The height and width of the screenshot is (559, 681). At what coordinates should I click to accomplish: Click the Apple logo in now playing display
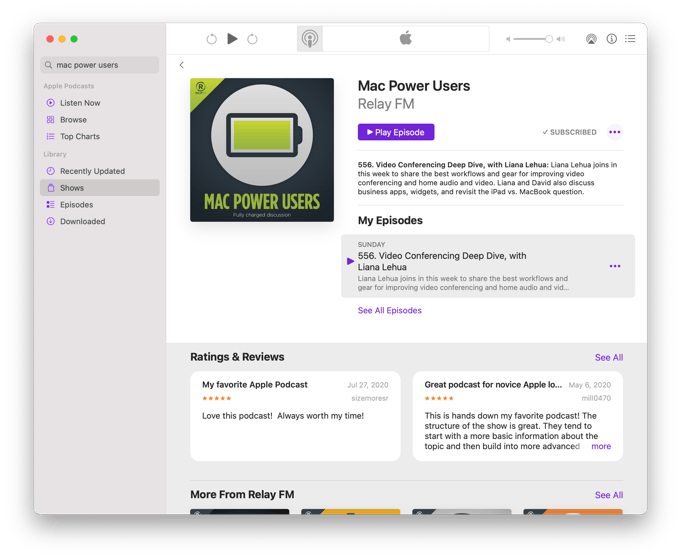(x=406, y=38)
